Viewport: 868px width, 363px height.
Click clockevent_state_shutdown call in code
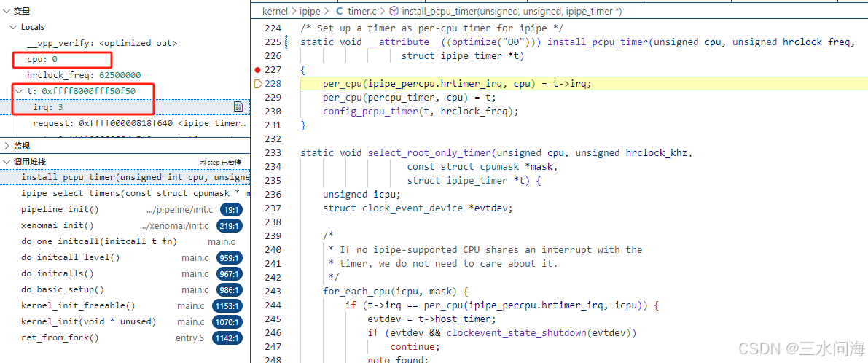click(516, 332)
